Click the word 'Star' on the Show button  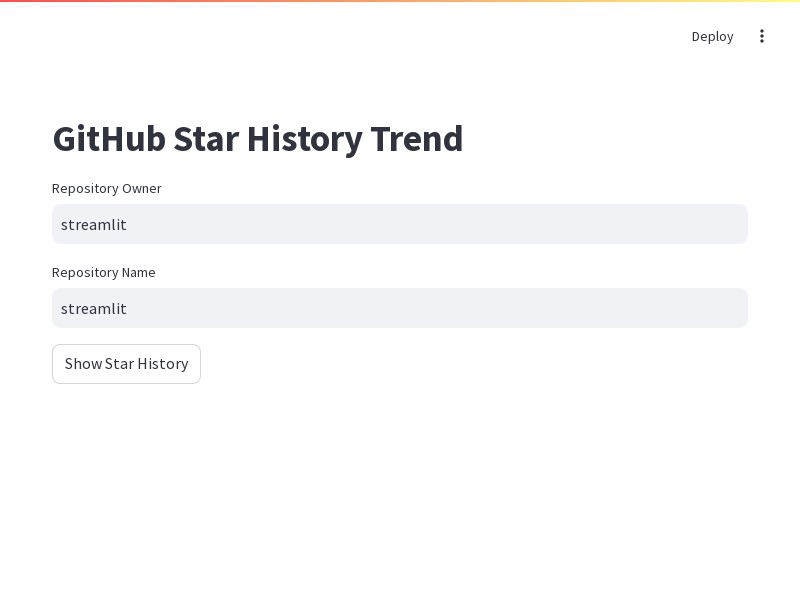(119, 364)
